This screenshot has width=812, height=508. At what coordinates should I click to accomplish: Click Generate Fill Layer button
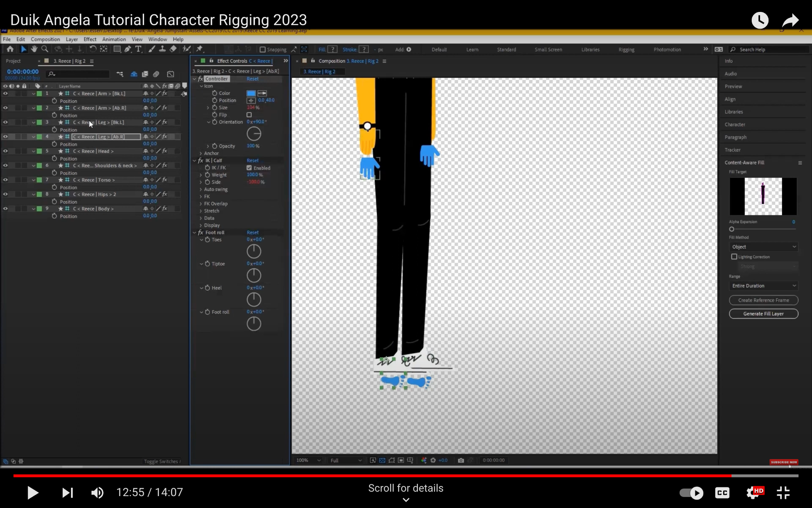click(763, 314)
